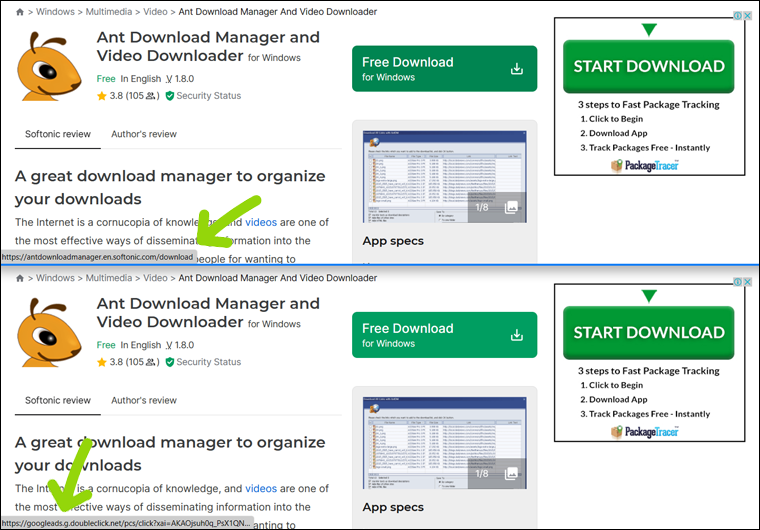
Task: Click the Security Status shield in the bottom panel
Action: (x=170, y=362)
